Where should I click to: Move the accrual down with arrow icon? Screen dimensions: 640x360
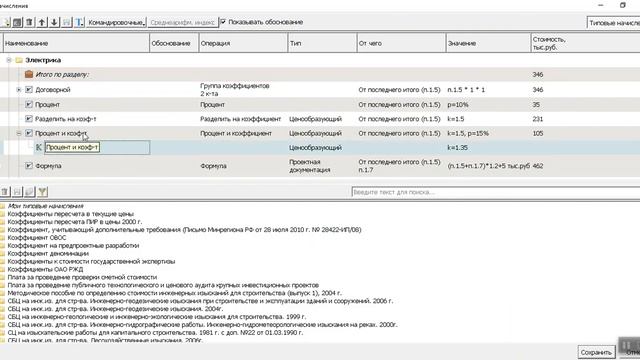pyautogui.click(x=54, y=22)
